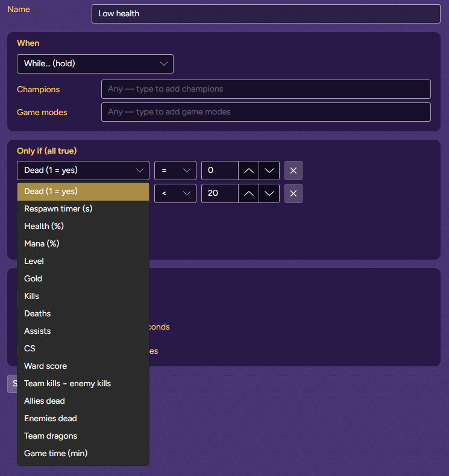Focus the Champions input field
Screen dimensions: 449x476
coord(266,89)
